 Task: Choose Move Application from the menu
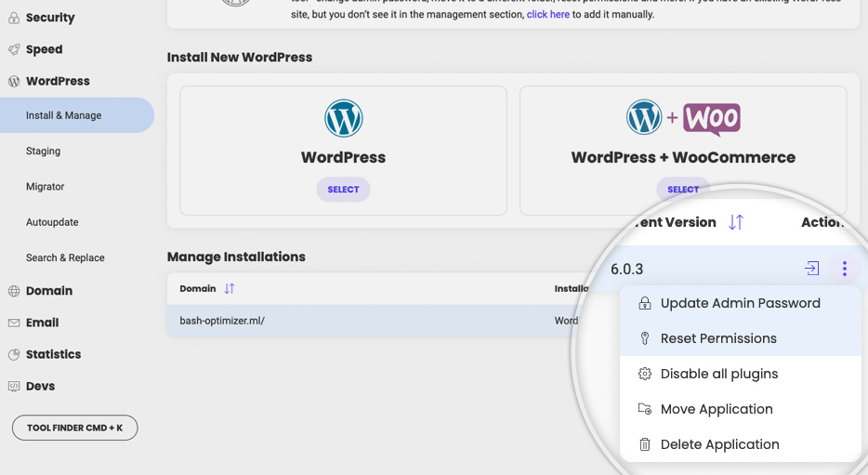pyautogui.click(x=740, y=409)
